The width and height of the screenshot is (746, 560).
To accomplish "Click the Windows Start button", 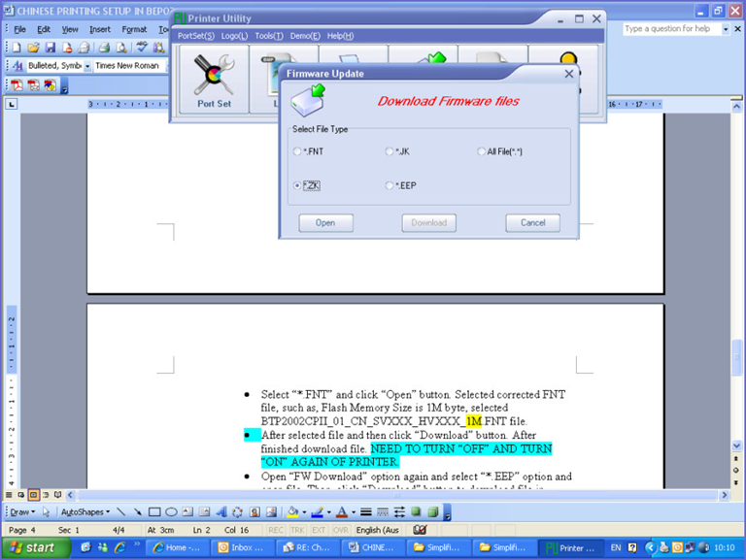I will (32, 547).
